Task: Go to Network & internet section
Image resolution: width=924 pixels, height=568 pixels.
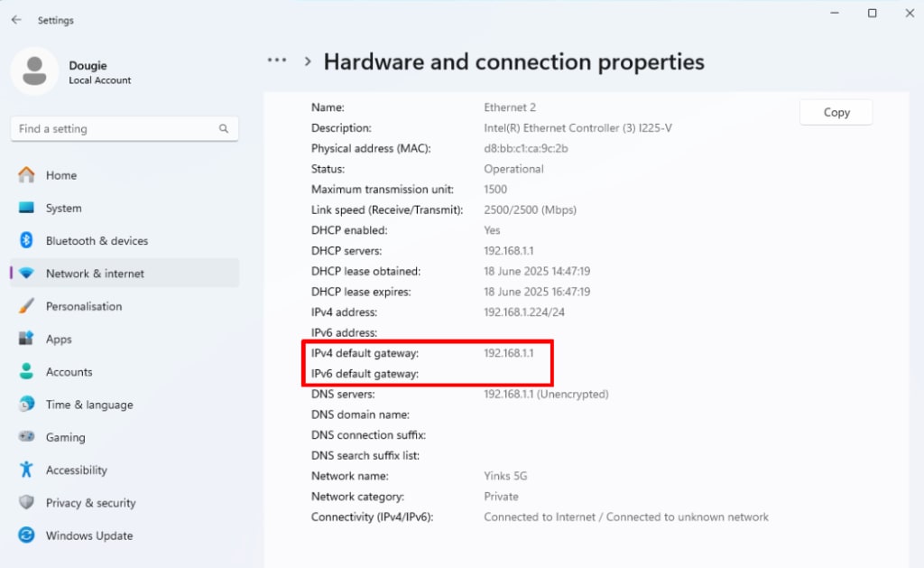Action: click(x=95, y=274)
